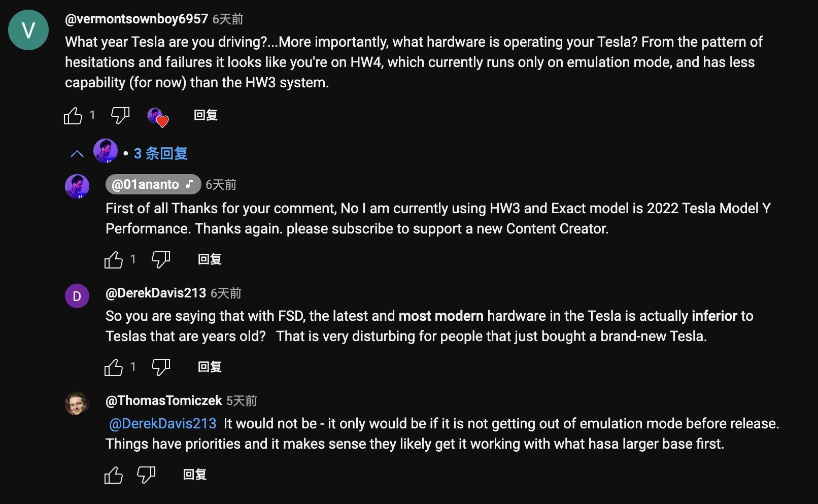This screenshot has width=818, height=504.
Task: Reply to ThomasTomiczek's comment
Action: (195, 475)
